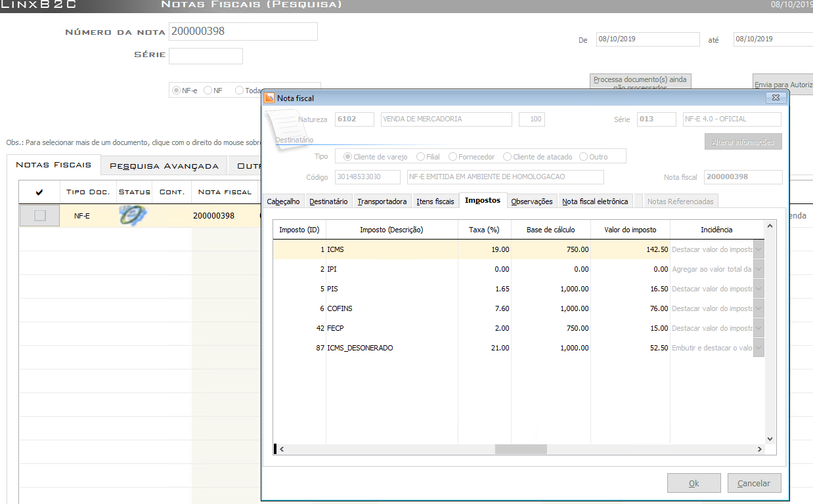Select the NF radio button
813x504 pixels.
pyautogui.click(x=208, y=91)
